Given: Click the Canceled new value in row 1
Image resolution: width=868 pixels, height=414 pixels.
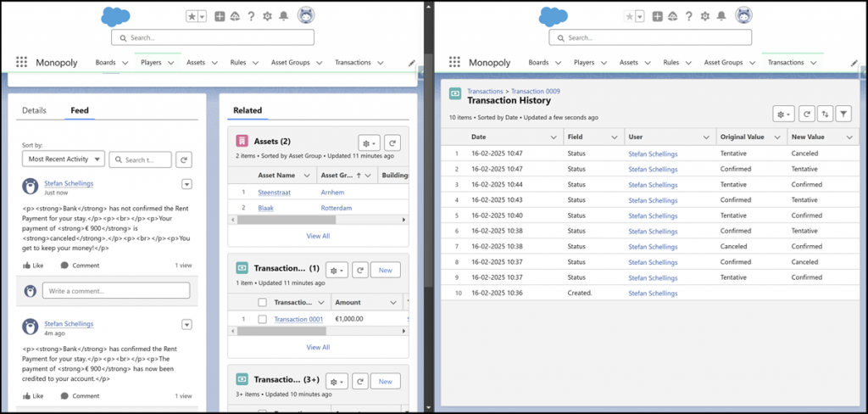Looking at the screenshot, I should 804,153.
